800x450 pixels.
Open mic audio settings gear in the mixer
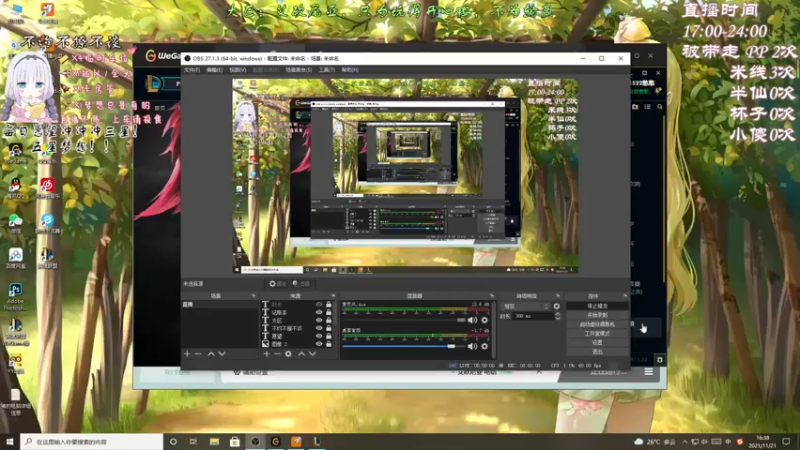pos(484,320)
